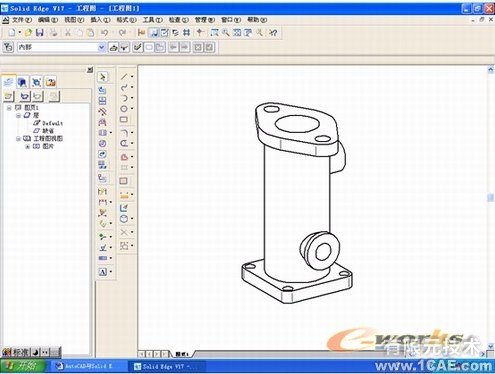Toggle the grid display hash icon

(187, 33)
